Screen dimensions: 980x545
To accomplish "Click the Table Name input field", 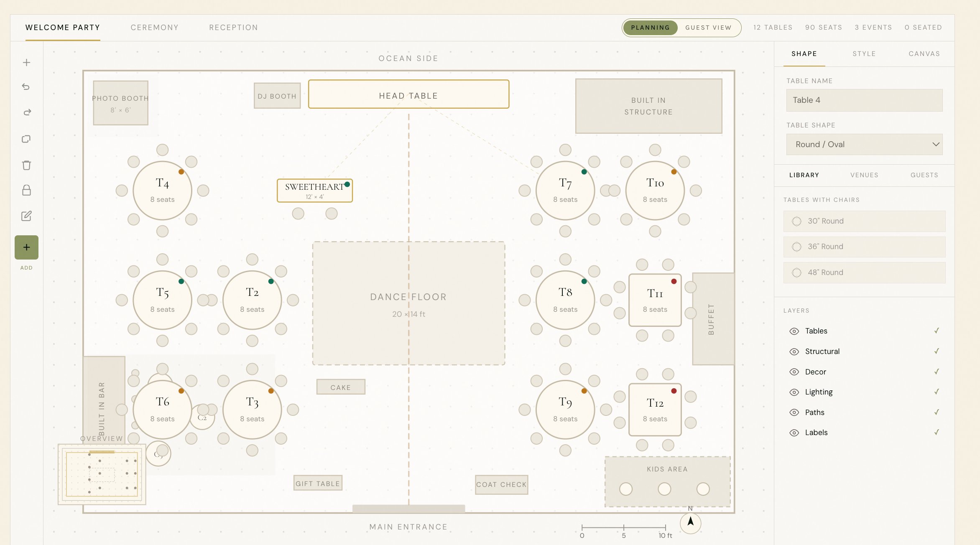I will [864, 100].
